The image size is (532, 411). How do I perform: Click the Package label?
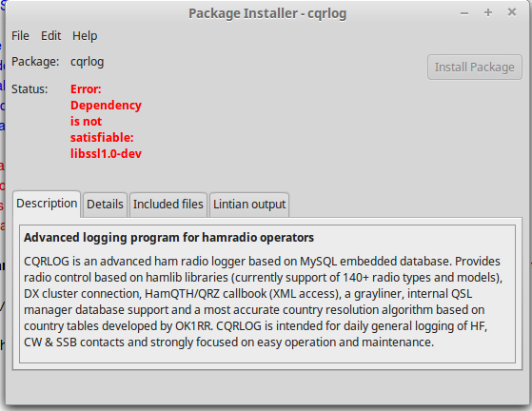35,62
